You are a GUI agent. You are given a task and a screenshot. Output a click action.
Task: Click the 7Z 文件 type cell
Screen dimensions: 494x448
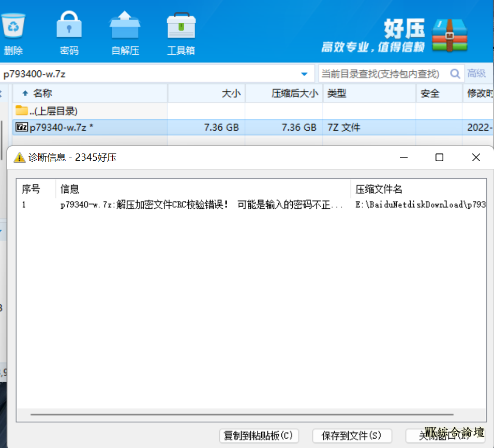point(343,128)
